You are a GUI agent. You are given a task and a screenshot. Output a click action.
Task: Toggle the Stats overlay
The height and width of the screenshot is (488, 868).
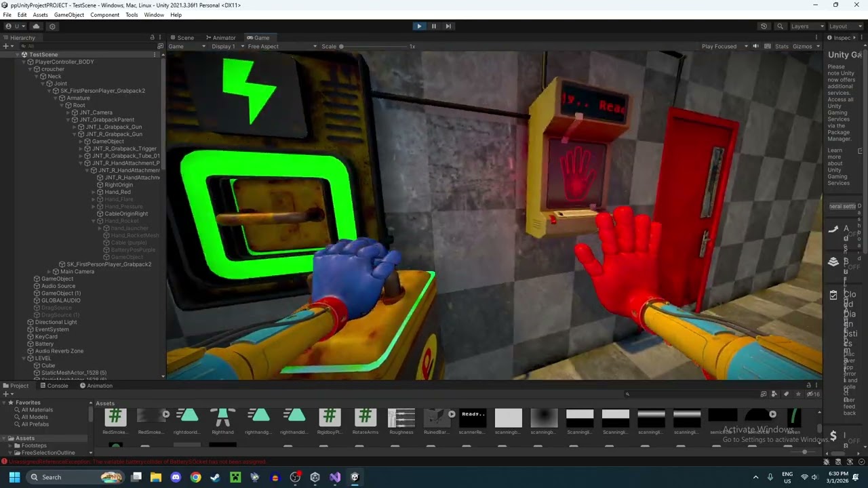coord(782,47)
